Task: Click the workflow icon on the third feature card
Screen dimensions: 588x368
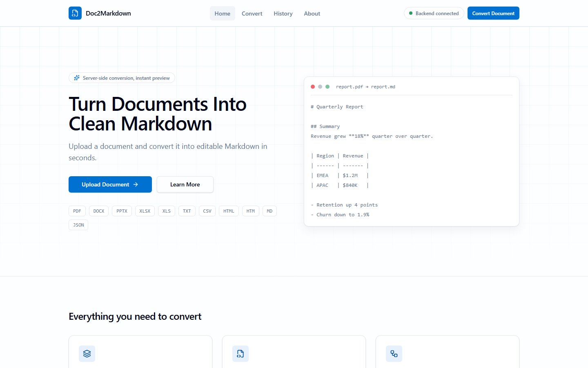Action: pos(394,354)
